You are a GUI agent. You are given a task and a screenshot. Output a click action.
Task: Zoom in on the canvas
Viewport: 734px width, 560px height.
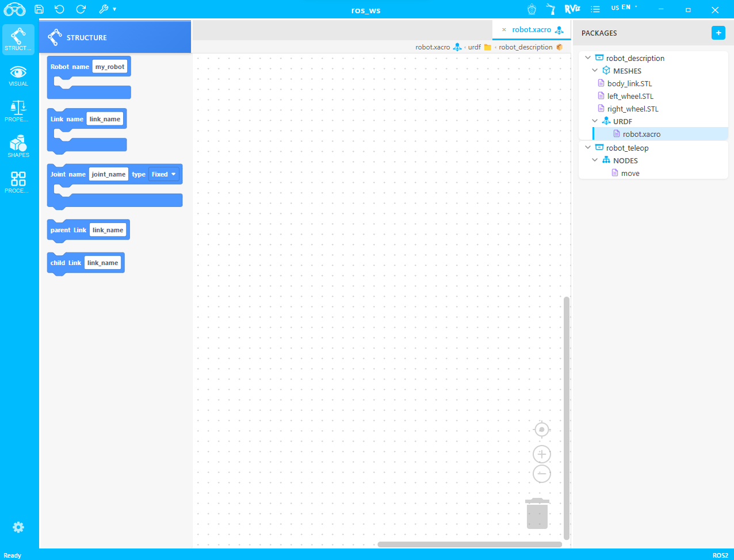(x=541, y=454)
